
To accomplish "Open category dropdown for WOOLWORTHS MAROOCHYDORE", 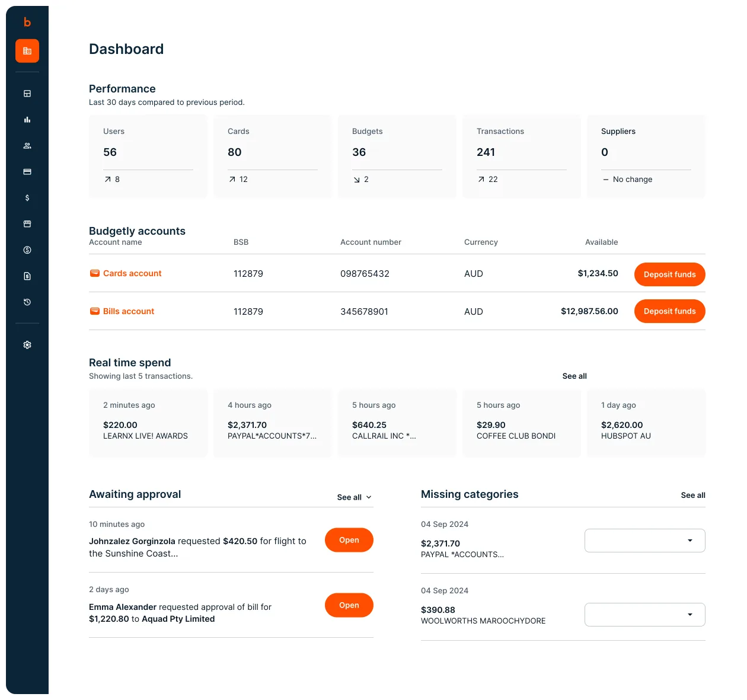I will pos(644,615).
